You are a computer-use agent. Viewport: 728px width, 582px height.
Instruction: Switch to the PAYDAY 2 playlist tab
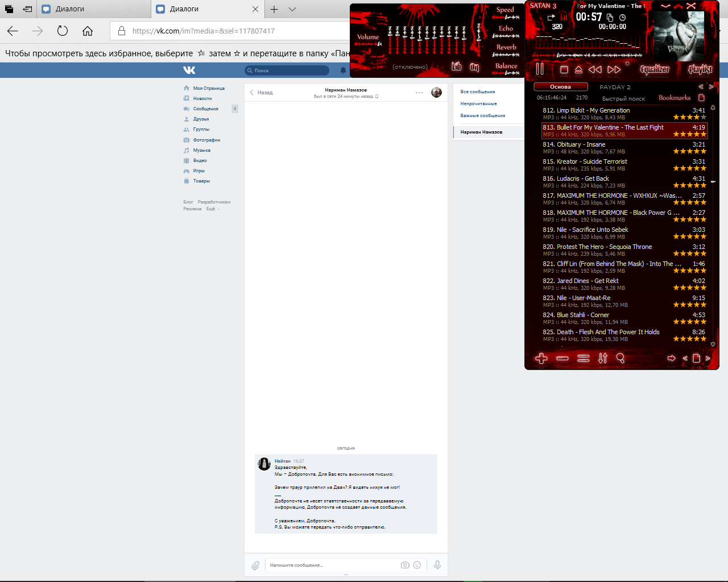(x=615, y=87)
